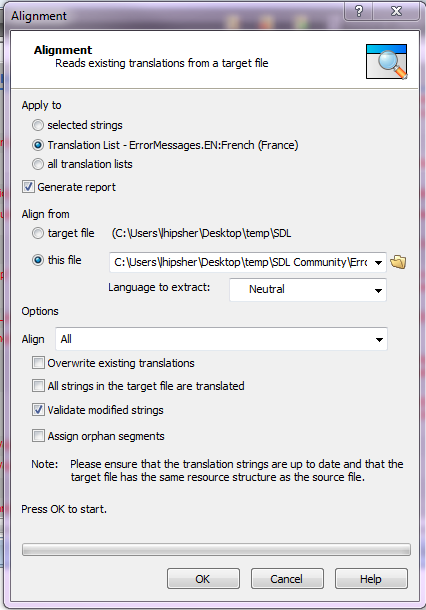The image size is (426, 610).
Task: Select 'target file' radio under Align from
Action: (x=38, y=233)
